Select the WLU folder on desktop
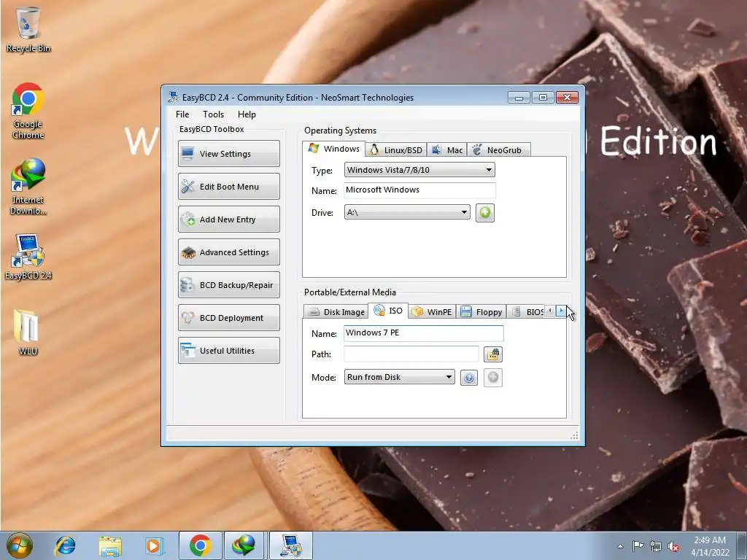Viewport: 747px width, 560px height. click(28, 332)
